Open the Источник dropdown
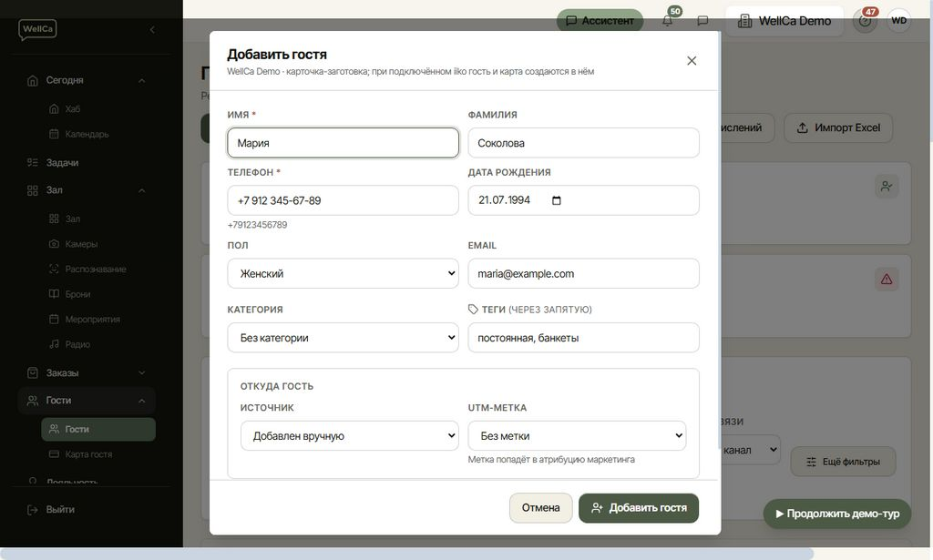Screen dimensions: 933x560 pyautogui.click(x=349, y=436)
